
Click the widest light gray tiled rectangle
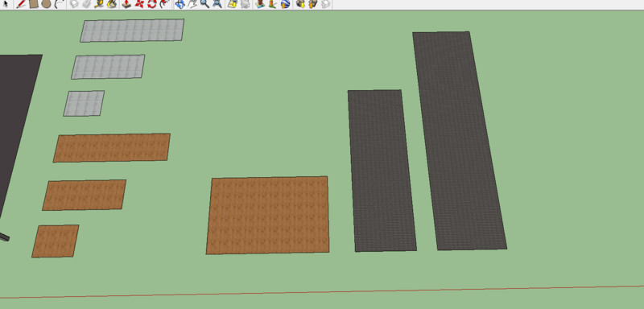tap(132, 31)
